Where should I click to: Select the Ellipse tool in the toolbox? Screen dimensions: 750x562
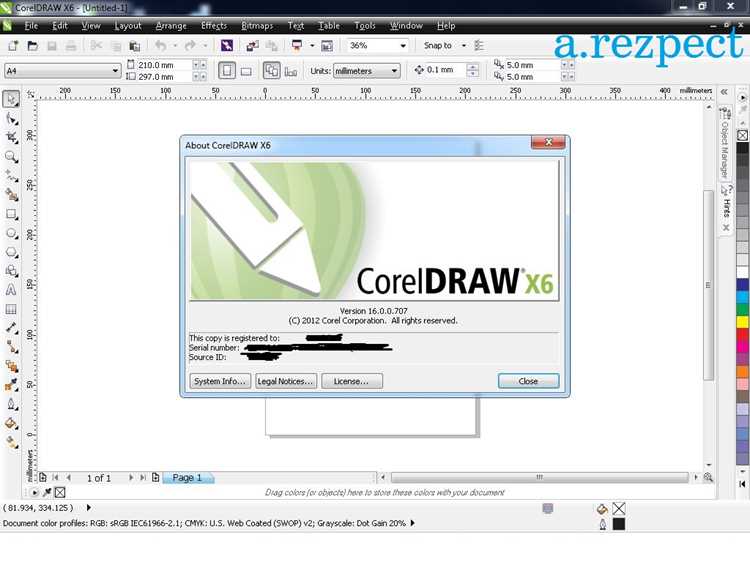coord(11,233)
